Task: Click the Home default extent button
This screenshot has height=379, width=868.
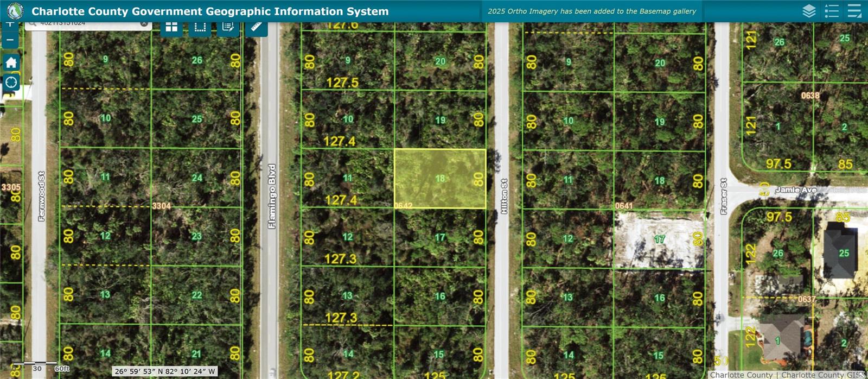Action: click(11, 62)
